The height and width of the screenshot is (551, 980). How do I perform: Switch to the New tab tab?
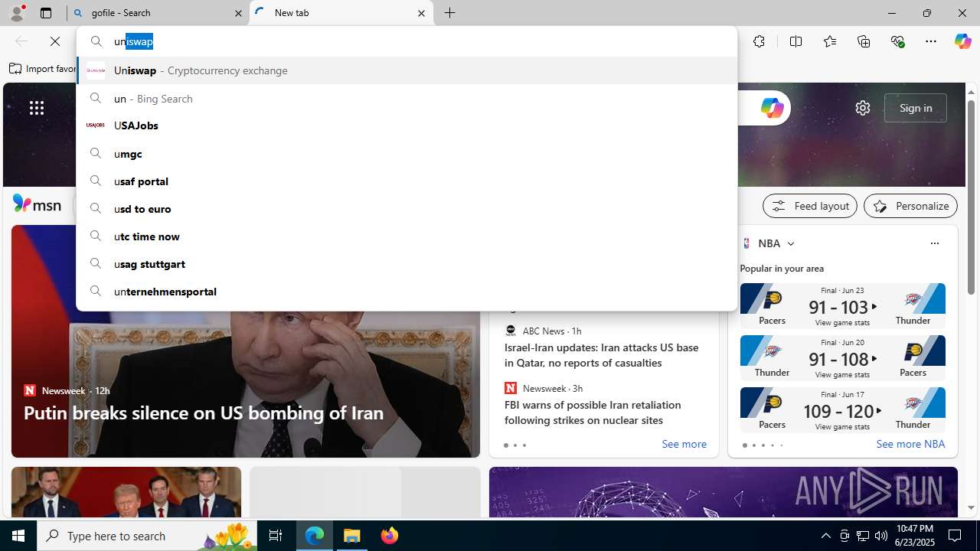[341, 13]
